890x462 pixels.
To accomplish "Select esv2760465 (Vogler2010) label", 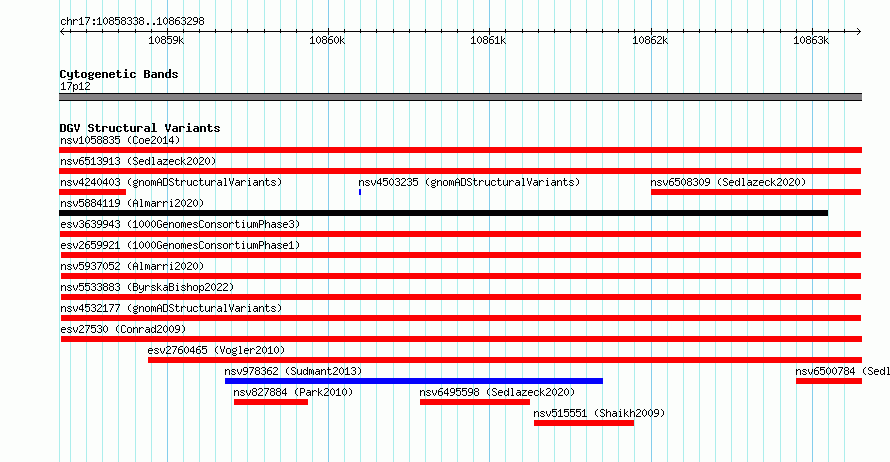I will 216,350.
